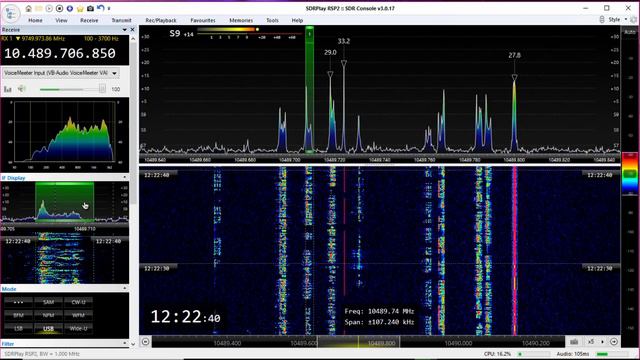The image size is (640, 360).
Task: Open the VoiceMeeter Input audio device dropdown
Action: click(61, 73)
